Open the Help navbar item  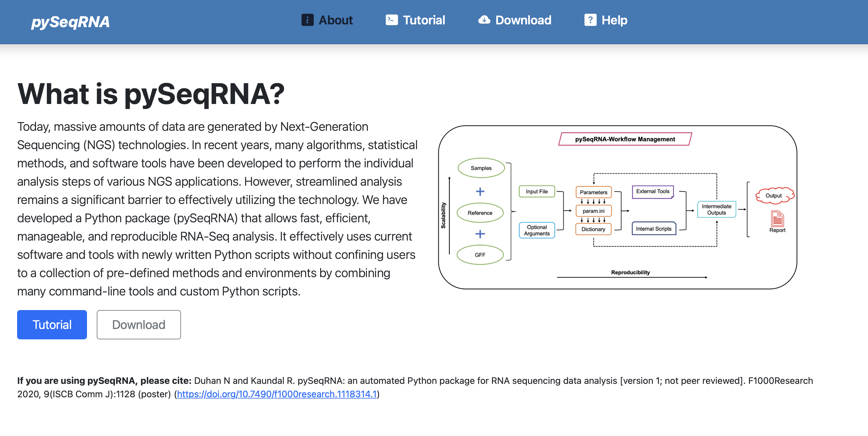(x=614, y=20)
